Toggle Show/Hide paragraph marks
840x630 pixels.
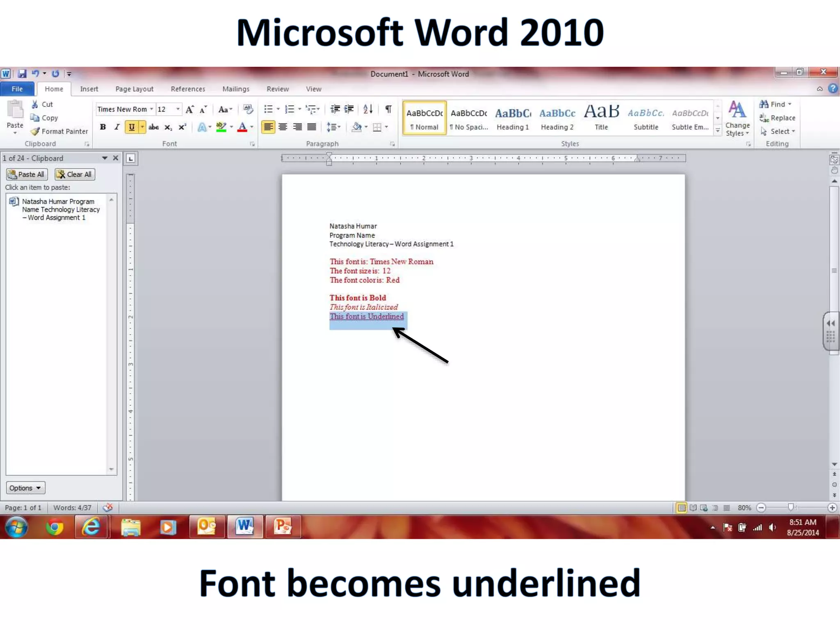click(x=388, y=109)
